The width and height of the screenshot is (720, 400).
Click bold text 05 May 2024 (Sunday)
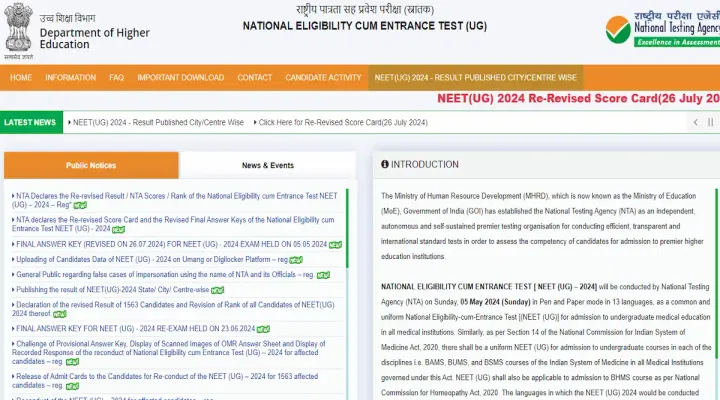tap(495, 302)
